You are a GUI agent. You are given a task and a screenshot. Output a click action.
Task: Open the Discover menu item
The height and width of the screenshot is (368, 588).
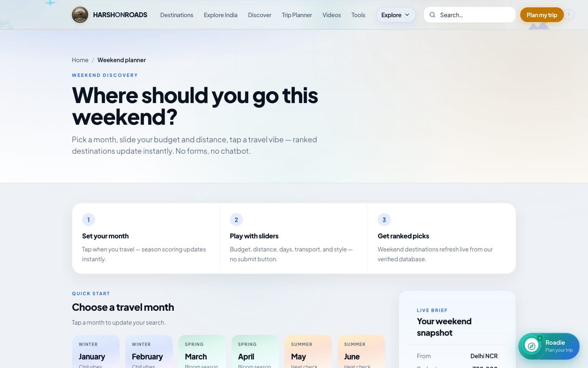click(x=260, y=15)
